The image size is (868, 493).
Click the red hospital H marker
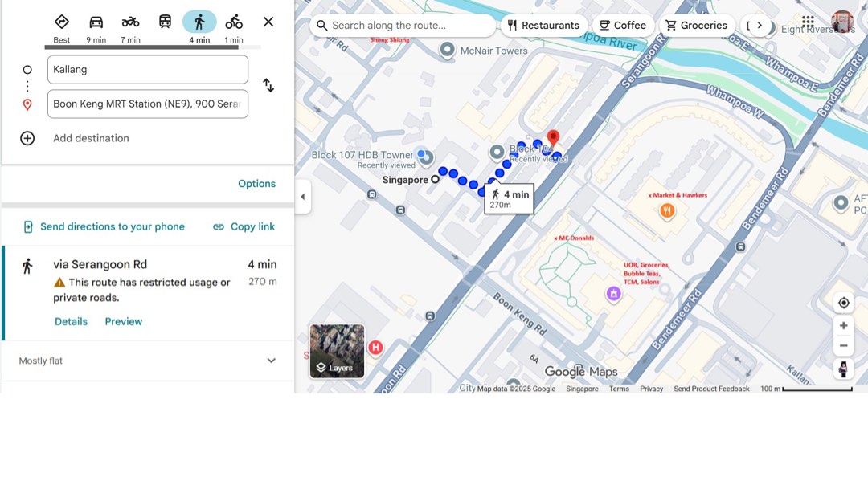375,348
